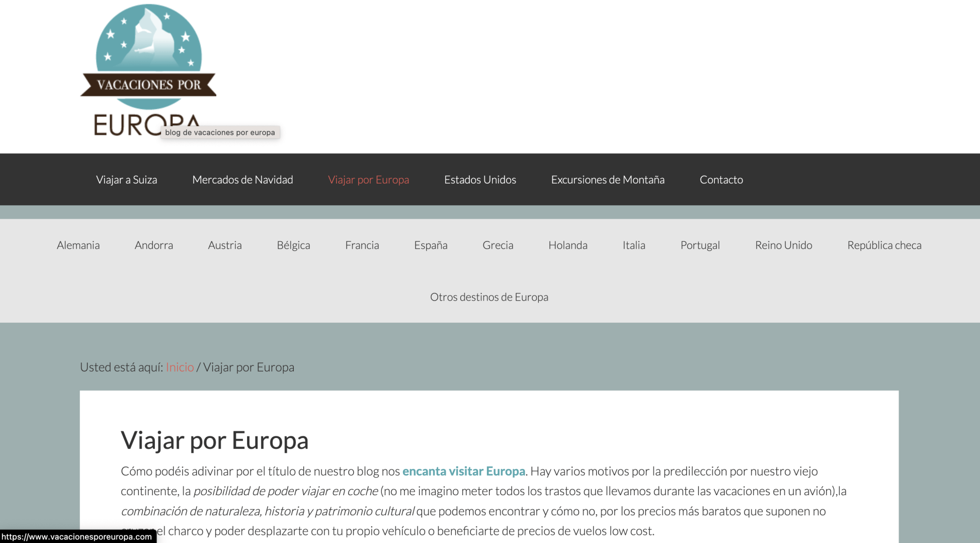This screenshot has height=543, width=980.
Task: Select Otros destinos de Europa
Action: pos(489,297)
